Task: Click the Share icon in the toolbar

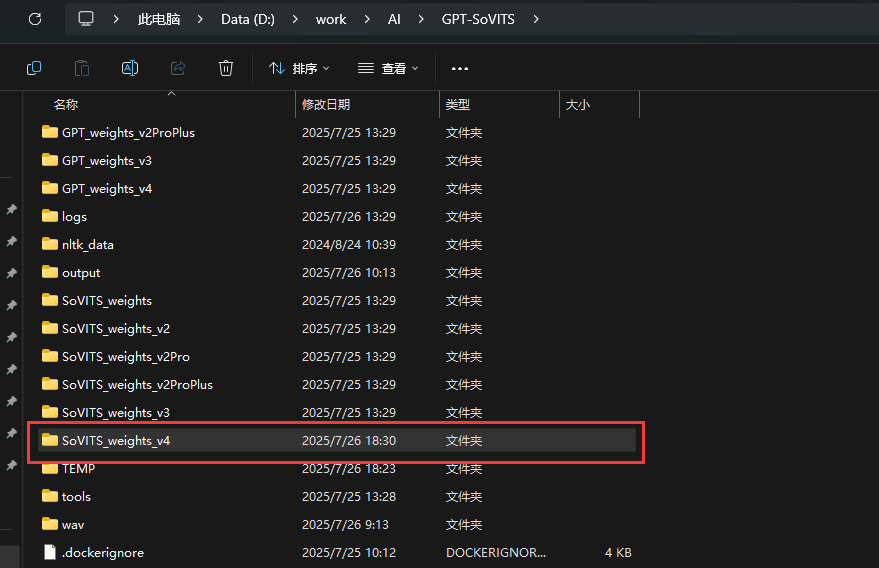Action: coord(178,68)
